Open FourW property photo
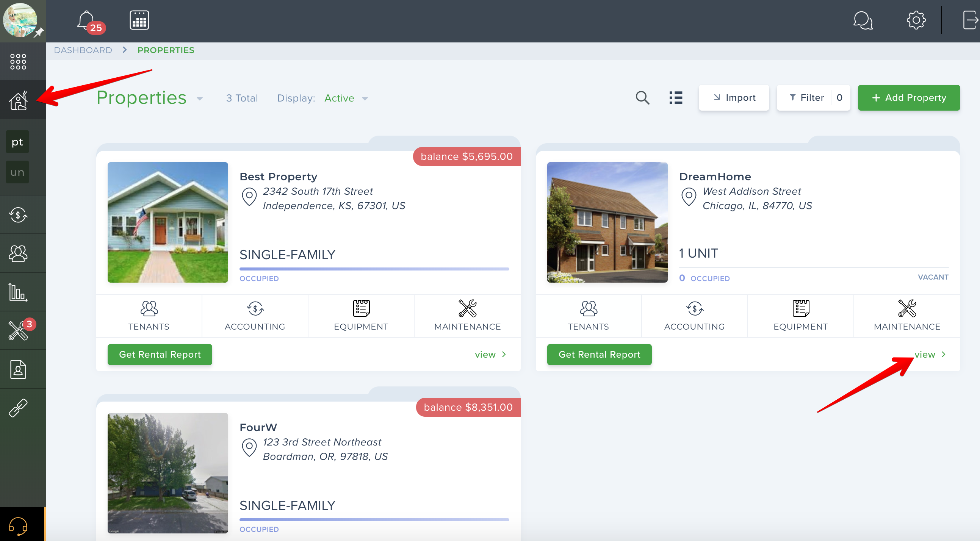The height and width of the screenshot is (541, 980). tap(168, 473)
